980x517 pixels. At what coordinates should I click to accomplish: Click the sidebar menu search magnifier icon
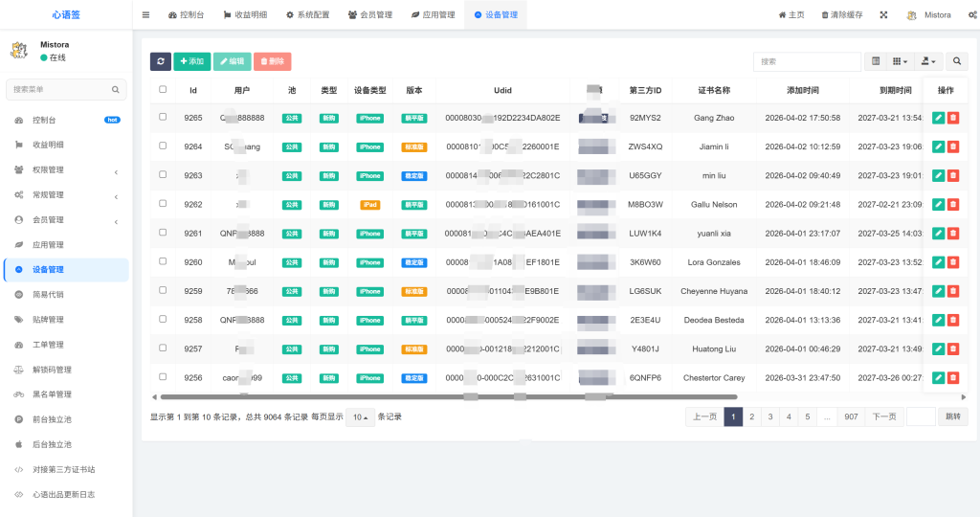[x=116, y=89]
